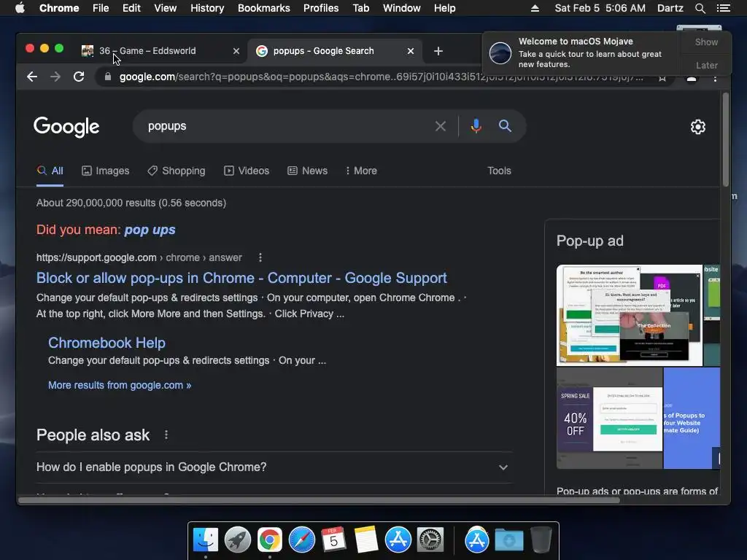Open Finder from the dock
Viewport: 747px width, 560px height.
tap(206, 540)
